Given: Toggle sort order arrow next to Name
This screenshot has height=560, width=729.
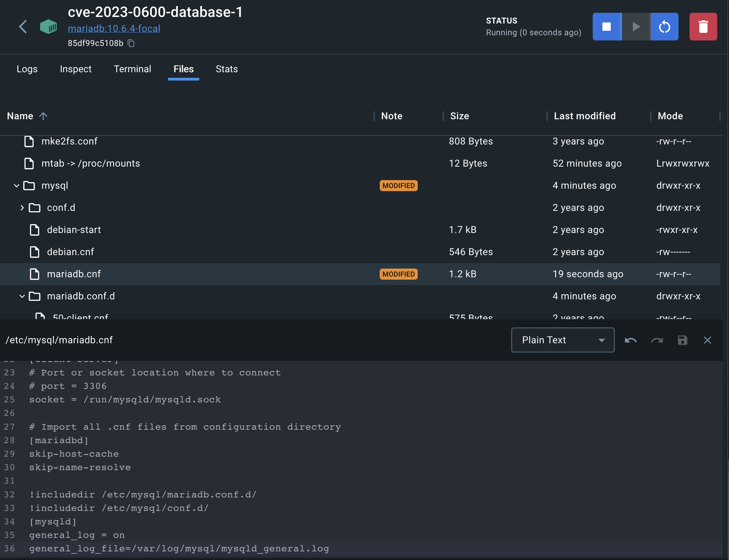Looking at the screenshot, I should coord(43,116).
